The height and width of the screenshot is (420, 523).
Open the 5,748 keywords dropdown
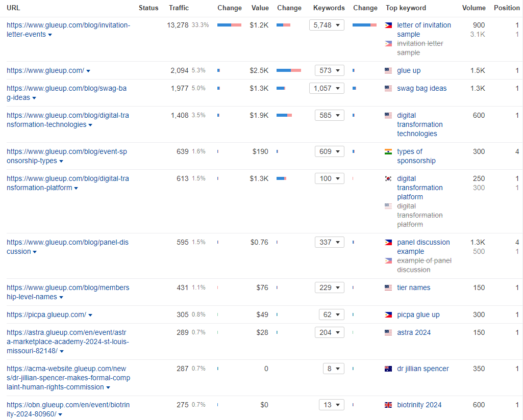pyautogui.click(x=327, y=25)
